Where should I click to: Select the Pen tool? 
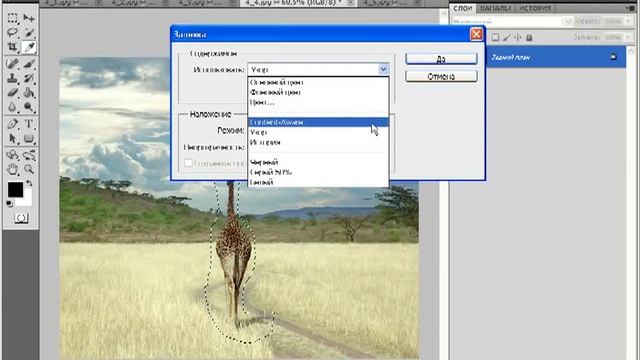tap(12, 124)
